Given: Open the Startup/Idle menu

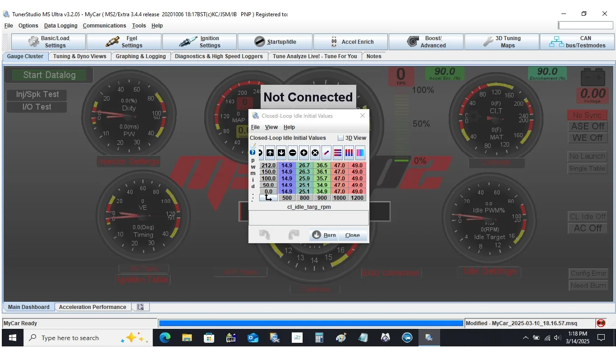Looking at the screenshot, I should (275, 42).
